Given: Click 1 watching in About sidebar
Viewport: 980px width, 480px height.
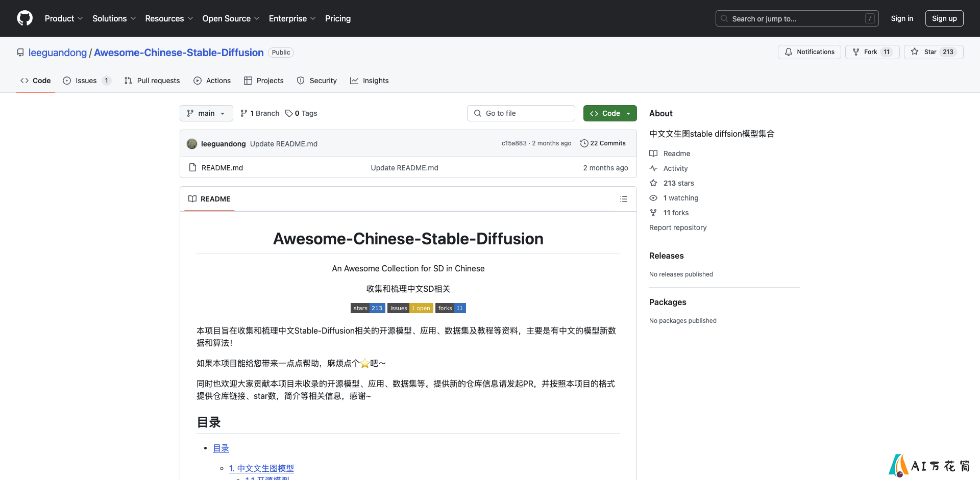Looking at the screenshot, I should click(674, 198).
